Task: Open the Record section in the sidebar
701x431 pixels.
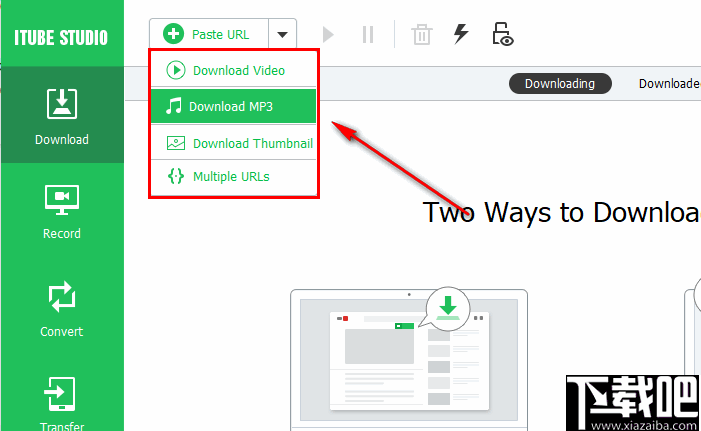Action: pos(62,212)
